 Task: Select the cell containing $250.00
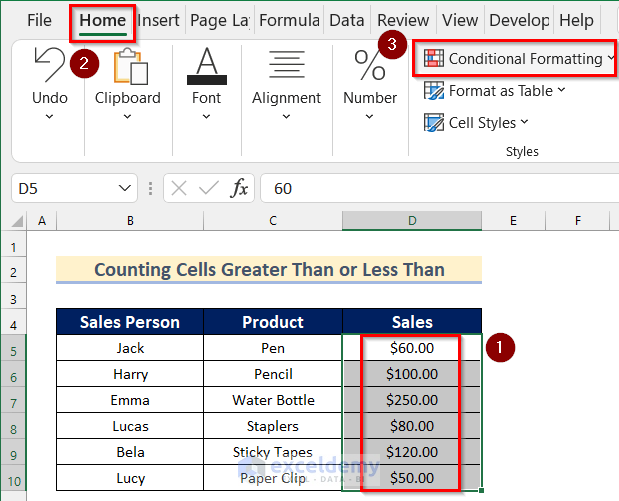412,400
